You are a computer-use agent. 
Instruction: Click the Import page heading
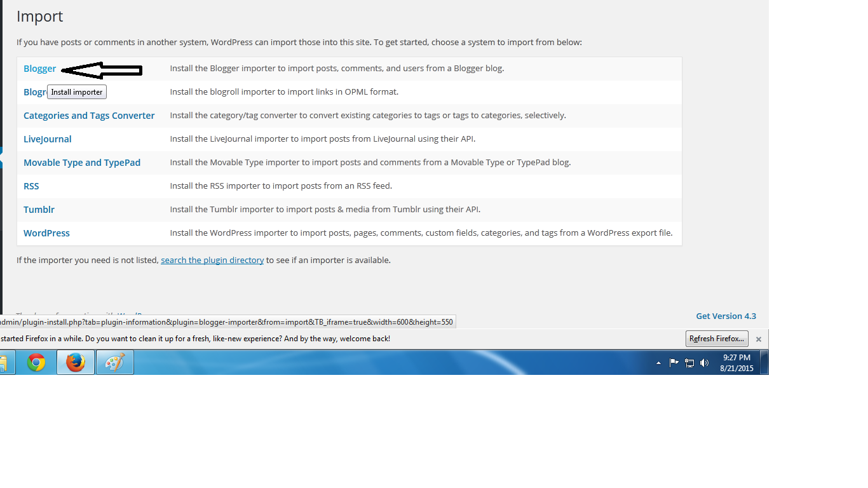click(40, 17)
